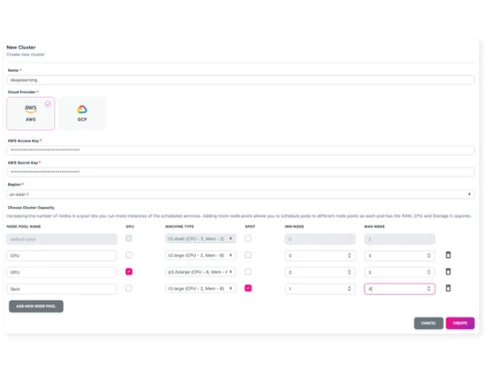Delete the Spot node pool row

[x=448, y=288]
